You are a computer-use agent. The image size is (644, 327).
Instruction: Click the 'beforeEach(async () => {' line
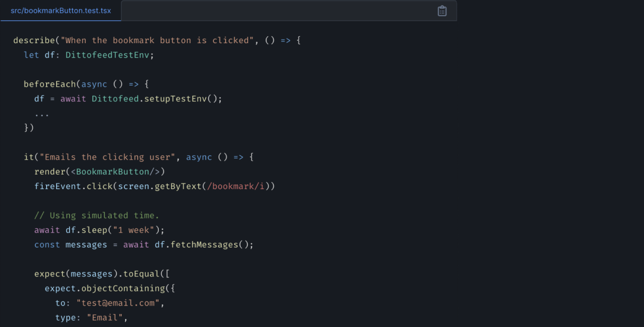86,84
